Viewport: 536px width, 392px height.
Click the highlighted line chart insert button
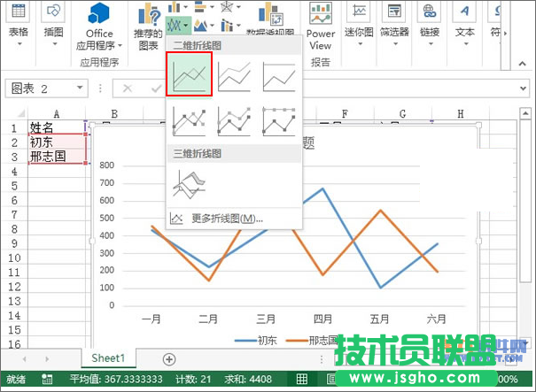tap(178, 26)
